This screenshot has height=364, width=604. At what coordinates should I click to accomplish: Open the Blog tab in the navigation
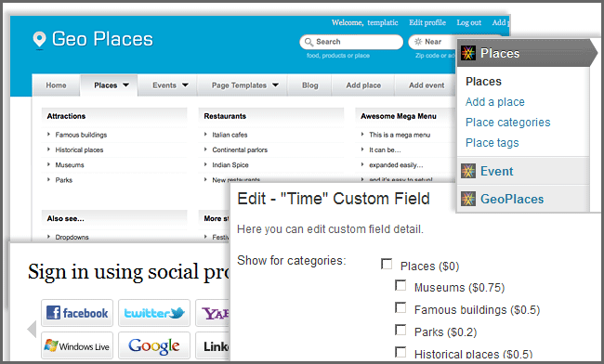pyautogui.click(x=310, y=85)
